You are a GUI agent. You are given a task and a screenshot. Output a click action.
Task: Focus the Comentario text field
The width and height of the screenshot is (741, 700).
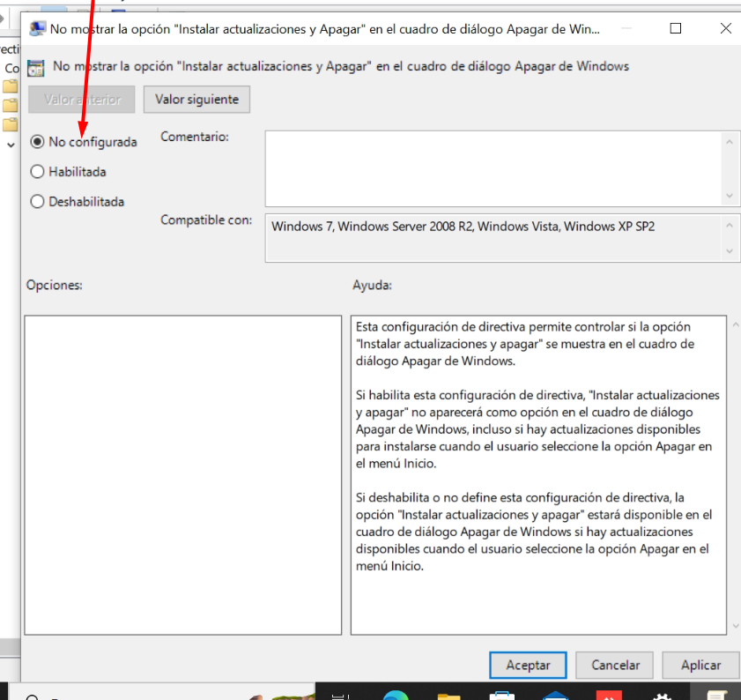click(x=493, y=168)
